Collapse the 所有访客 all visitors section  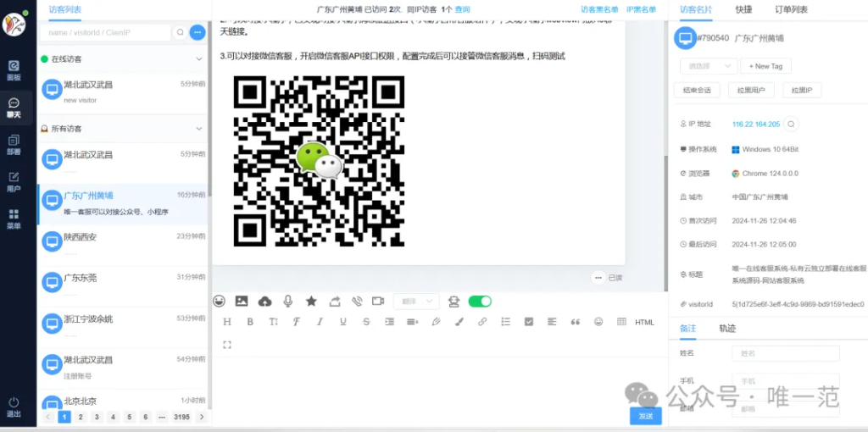point(199,128)
